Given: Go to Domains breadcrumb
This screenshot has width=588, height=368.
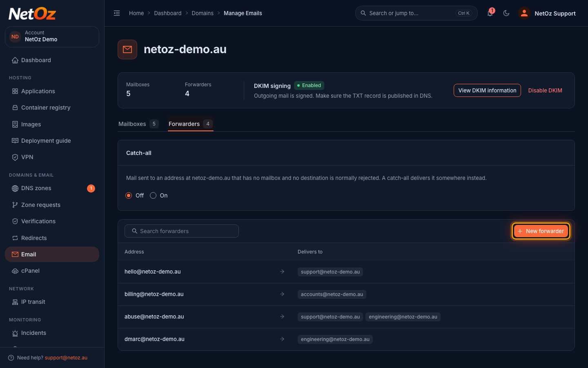Looking at the screenshot, I should point(203,13).
